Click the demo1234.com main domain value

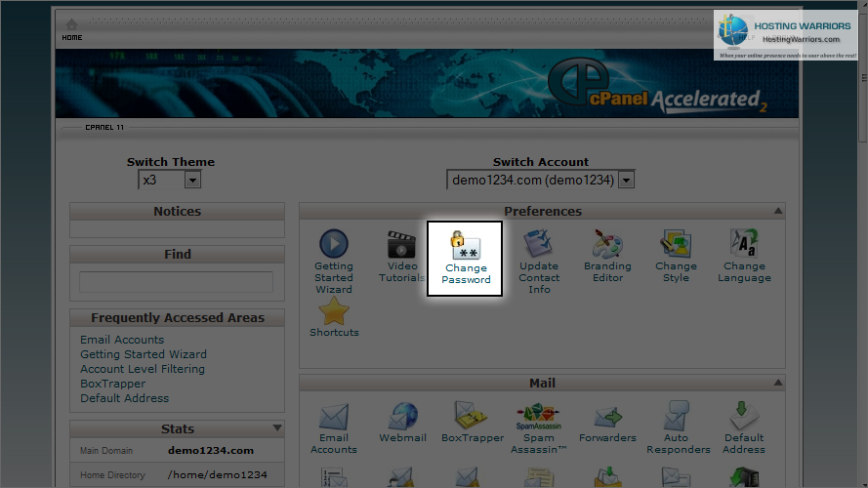point(211,450)
